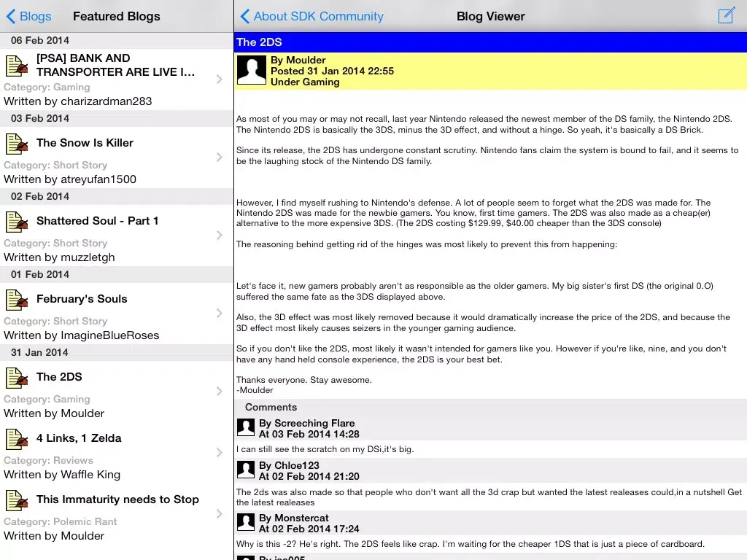Viewport: 747px width, 560px height.
Task: Select "Shattered Soul - Part 1" blog title
Action: pyautogui.click(x=97, y=221)
